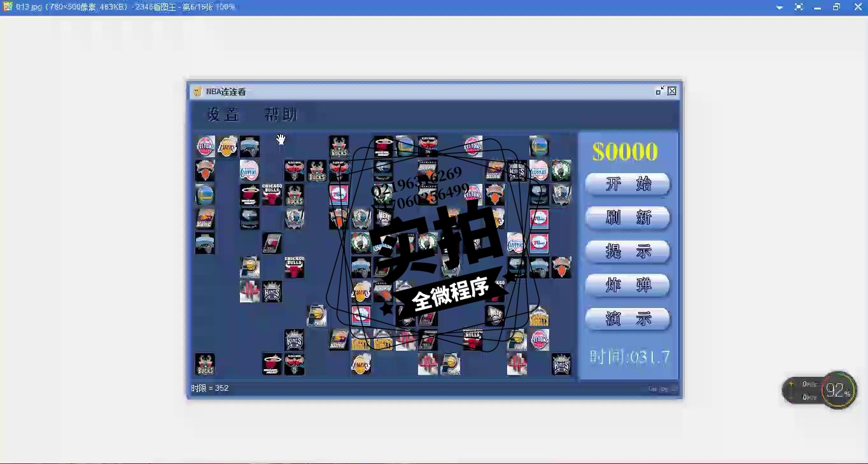This screenshot has width=868, height=464.
Task: Select the Rockets tile beside the Kings tile
Action: click(x=249, y=292)
